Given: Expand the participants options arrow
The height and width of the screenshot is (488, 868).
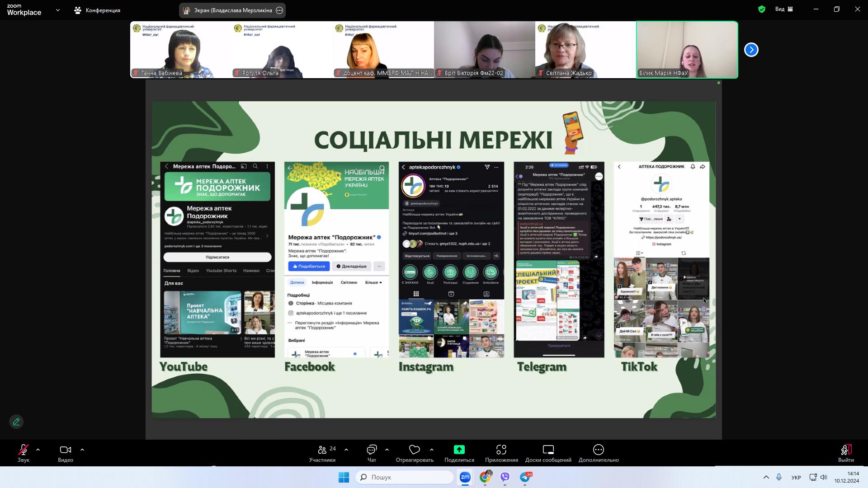Looking at the screenshot, I should pos(346,450).
